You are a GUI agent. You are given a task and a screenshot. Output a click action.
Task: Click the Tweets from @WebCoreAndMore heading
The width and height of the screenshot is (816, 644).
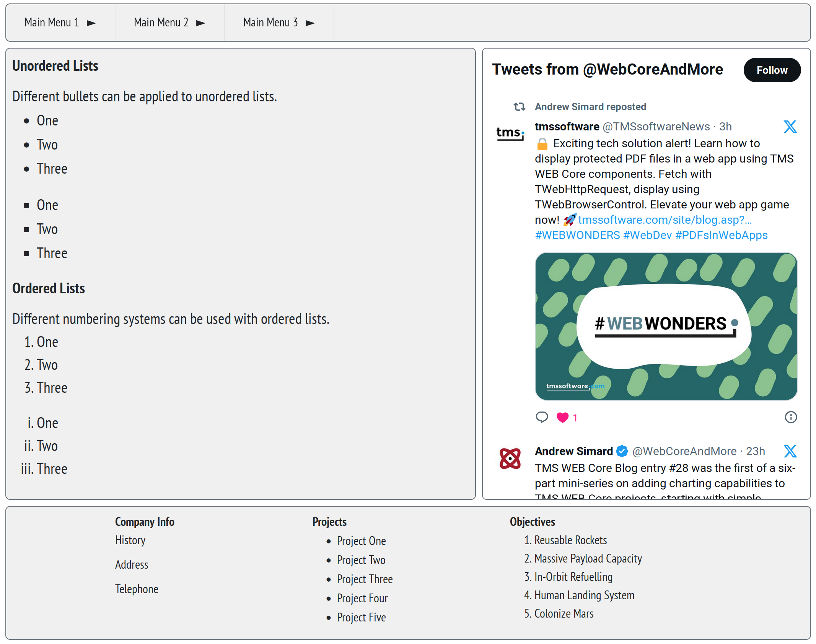tap(608, 70)
